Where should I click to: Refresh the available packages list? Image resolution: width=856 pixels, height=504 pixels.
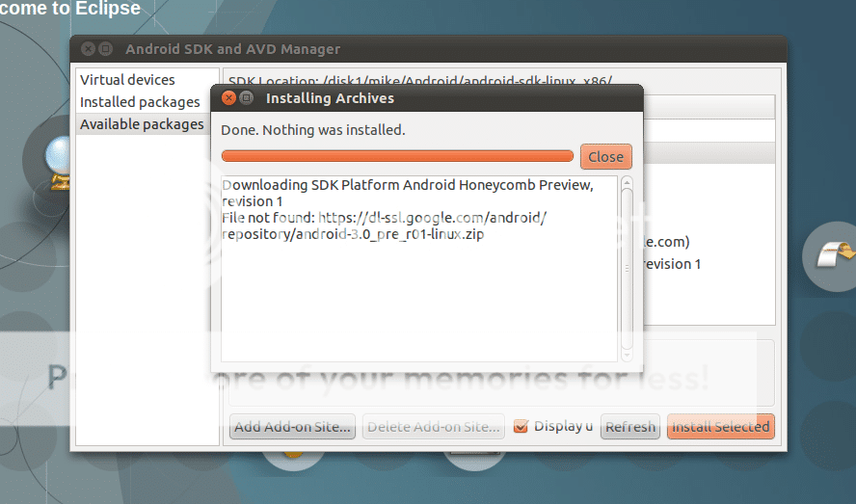[630, 427]
